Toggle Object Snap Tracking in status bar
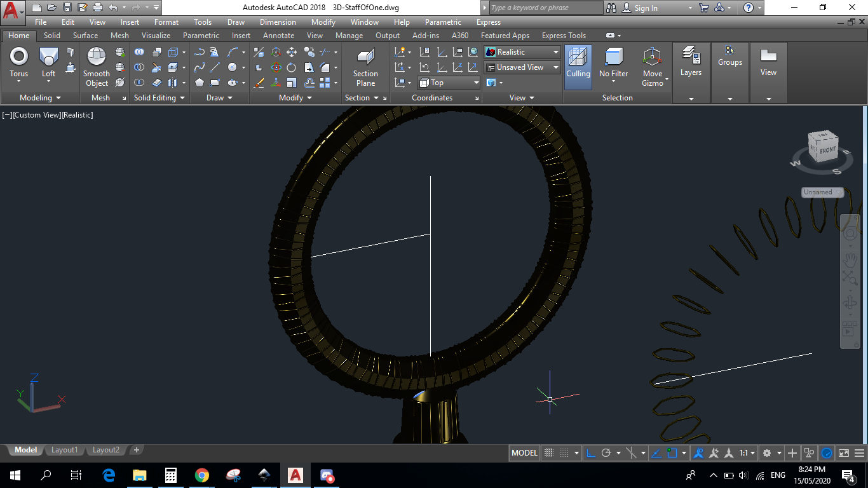868x488 pixels. [x=656, y=453]
